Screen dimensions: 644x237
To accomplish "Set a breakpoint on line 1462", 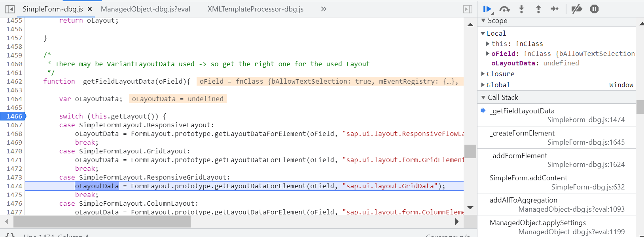I will (14, 81).
